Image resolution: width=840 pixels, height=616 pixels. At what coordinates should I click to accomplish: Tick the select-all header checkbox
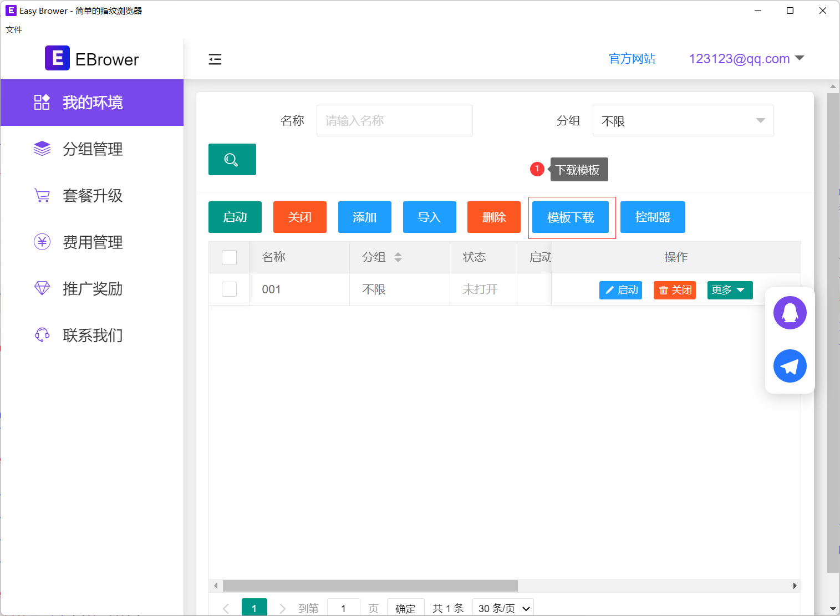pos(229,257)
